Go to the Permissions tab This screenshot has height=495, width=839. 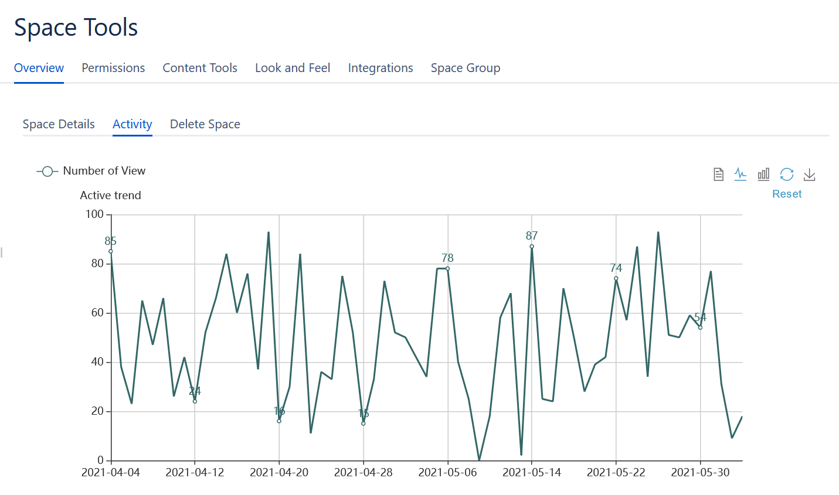(113, 68)
